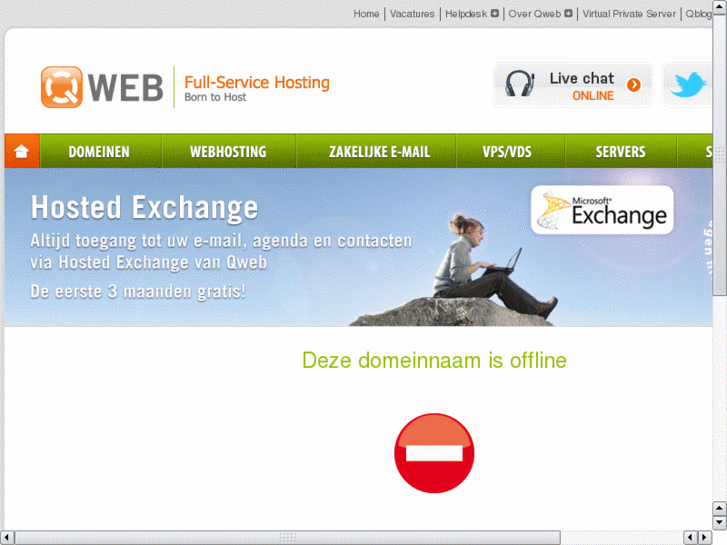Screen dimensions: 727x545
Task: Click 'Deze domeinnaam is offline' heading
Action: pos(434,360)
